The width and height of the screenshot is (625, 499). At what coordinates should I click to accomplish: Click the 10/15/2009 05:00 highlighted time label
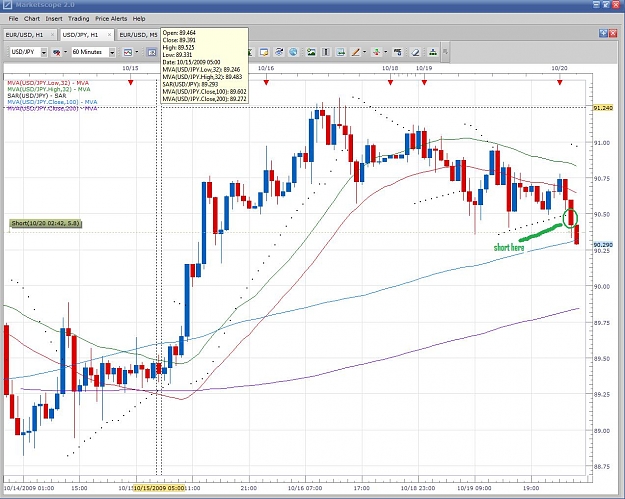(159, 488)
